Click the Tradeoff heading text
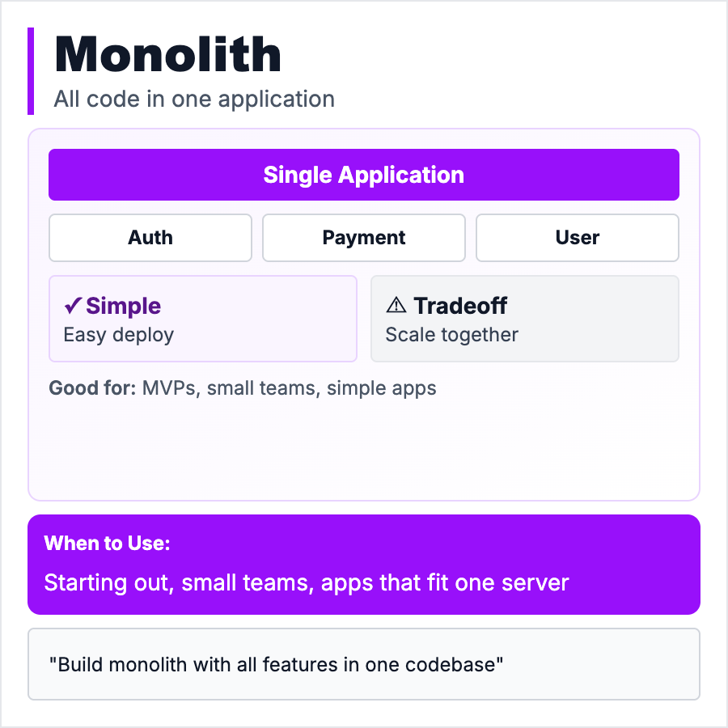This screenshot has height=728, width=728. click(x=460, y=306)
